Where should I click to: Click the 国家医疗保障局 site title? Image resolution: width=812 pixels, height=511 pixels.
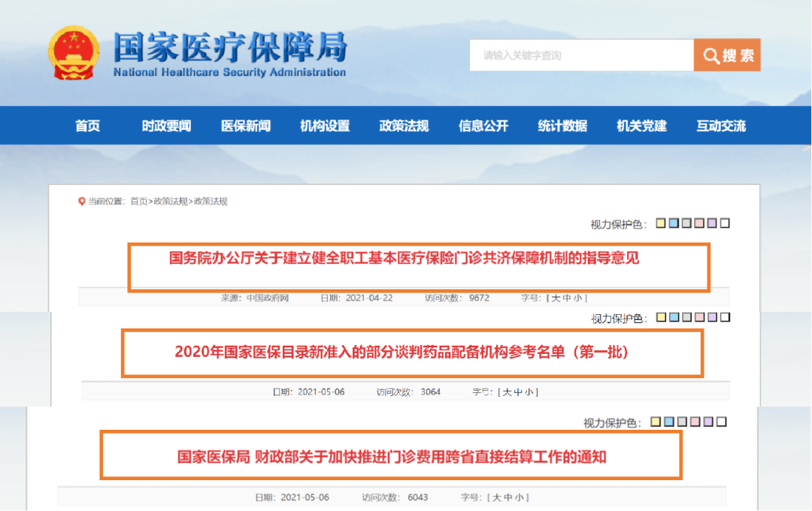click(x=230, y=47)
